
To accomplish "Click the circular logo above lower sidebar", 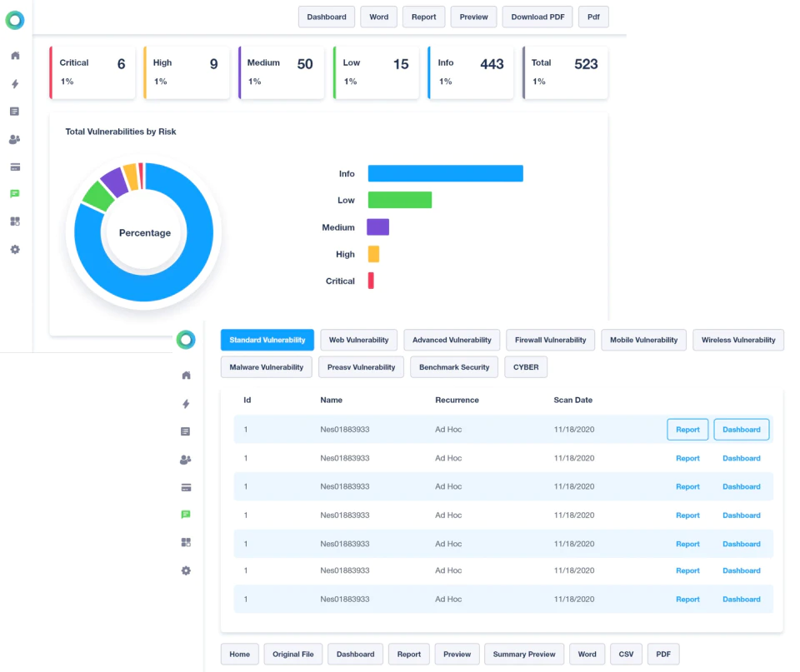I will click(186, 340).
